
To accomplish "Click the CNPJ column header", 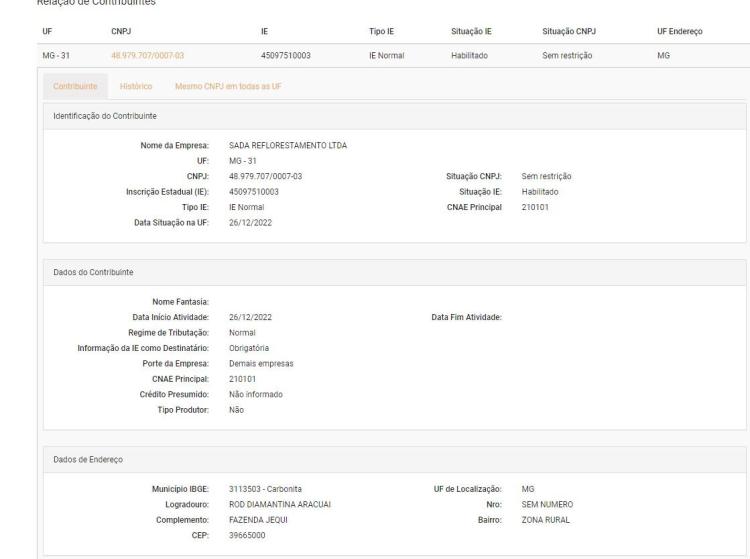I will point(121,32).
